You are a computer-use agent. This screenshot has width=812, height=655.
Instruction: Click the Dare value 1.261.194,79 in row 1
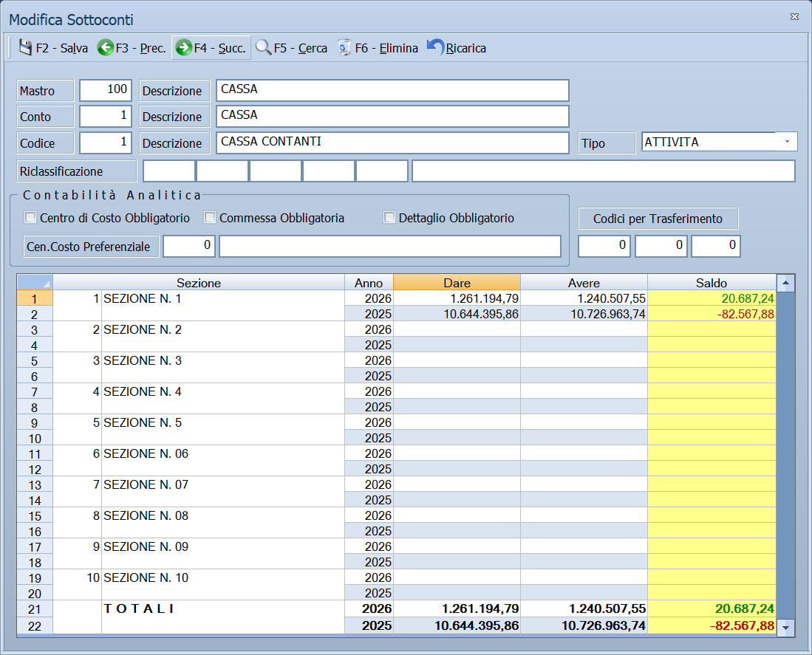tap(457, 298)
